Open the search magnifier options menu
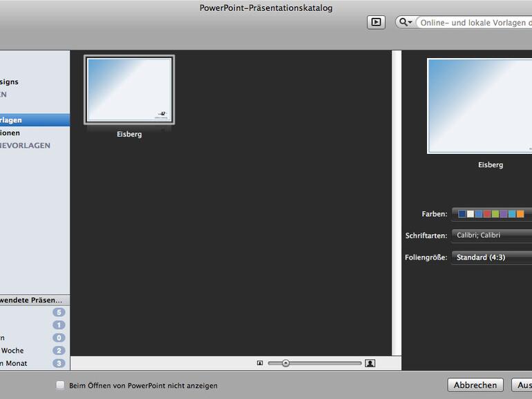This screenshot has height=399, width=532. [x=406, y=22]
